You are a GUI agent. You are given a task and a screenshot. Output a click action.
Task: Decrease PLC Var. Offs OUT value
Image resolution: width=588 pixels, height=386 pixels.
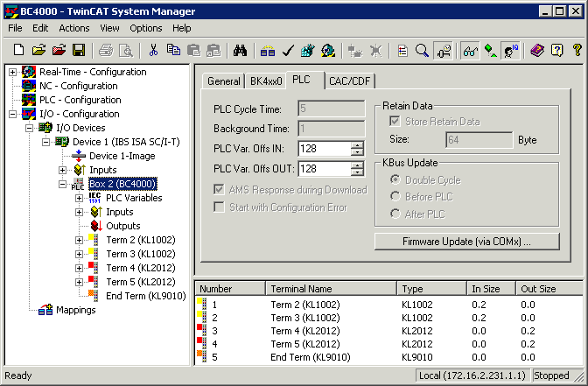(x=357, y=172)
